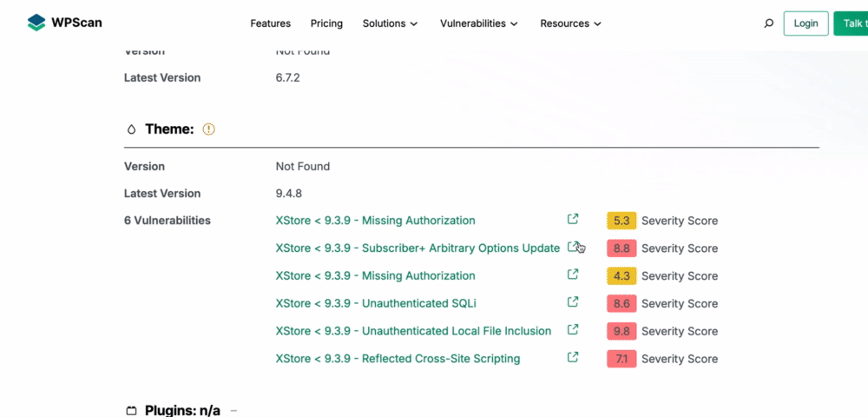
Task: Collapse the Plugins n/a section dash
Action: click(233, 411)
